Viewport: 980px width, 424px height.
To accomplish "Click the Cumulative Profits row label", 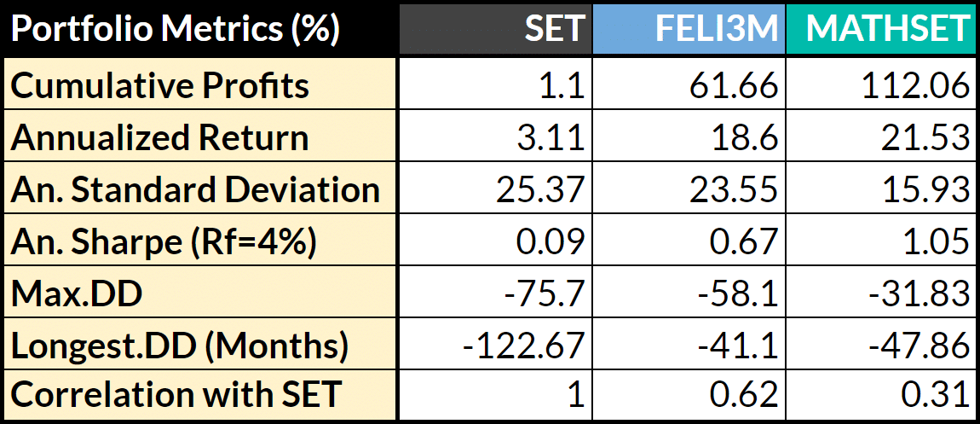I will 160,85.
